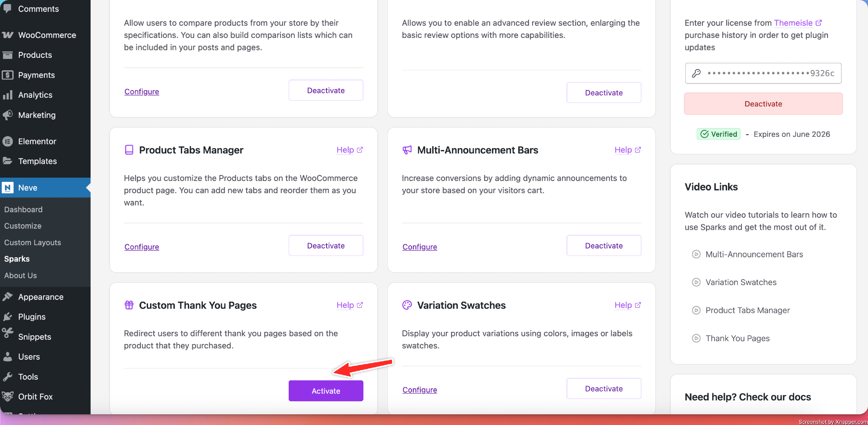Screen dimensions: 868x425
Task: Click the Plugins menu icon
Action: pos(8,317)
